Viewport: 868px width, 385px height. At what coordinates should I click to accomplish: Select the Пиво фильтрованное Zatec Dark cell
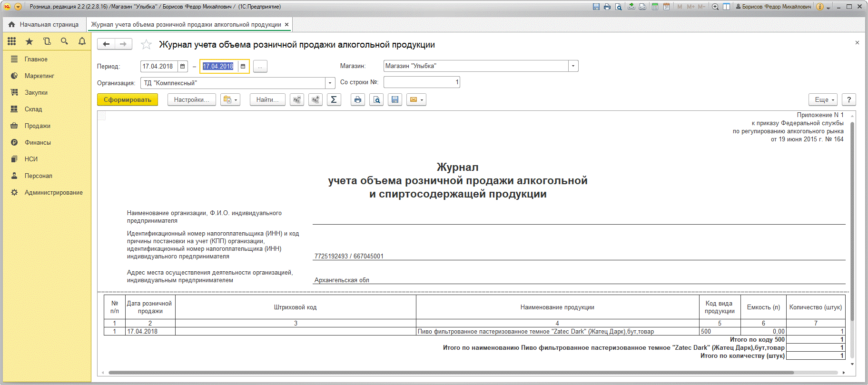[x=557, y=332]
